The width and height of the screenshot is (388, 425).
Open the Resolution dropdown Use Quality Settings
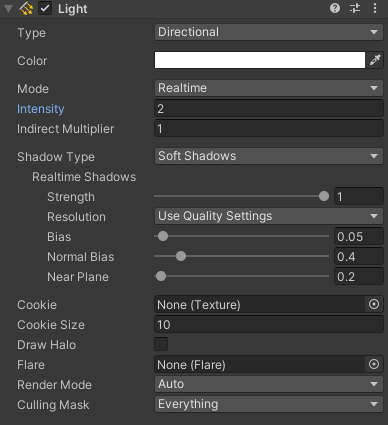[x=269, y=216]
